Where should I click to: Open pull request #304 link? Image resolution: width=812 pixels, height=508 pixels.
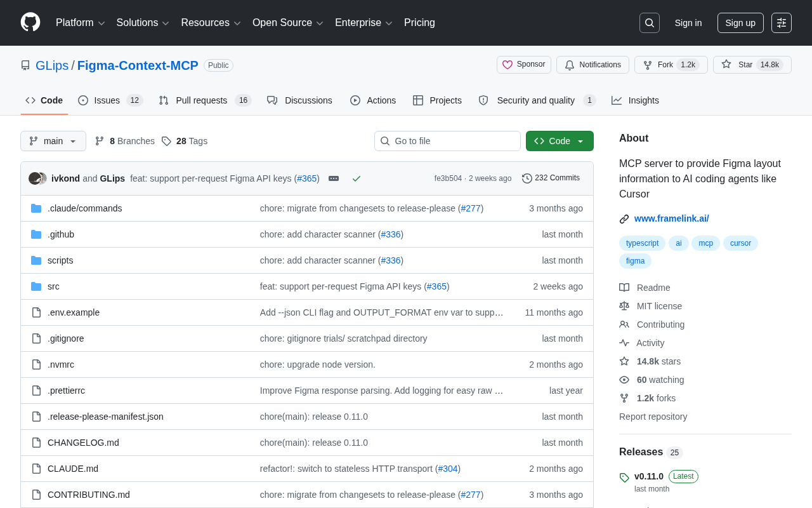coord(448,469)
